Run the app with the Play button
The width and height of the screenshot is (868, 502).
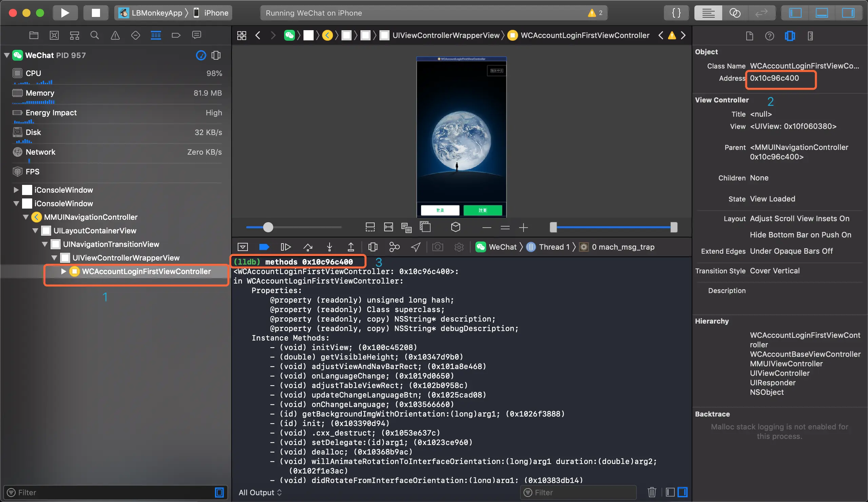pos(65,13)
